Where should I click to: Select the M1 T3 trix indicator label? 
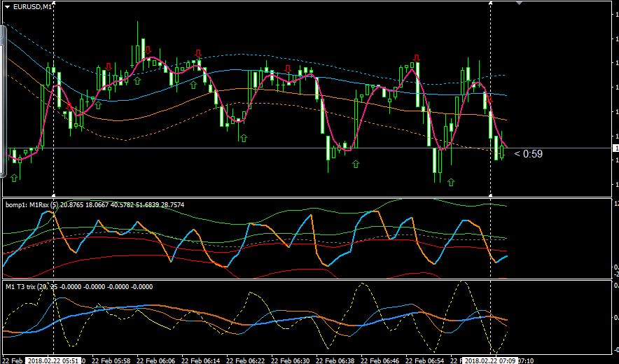tap(79, 286)
